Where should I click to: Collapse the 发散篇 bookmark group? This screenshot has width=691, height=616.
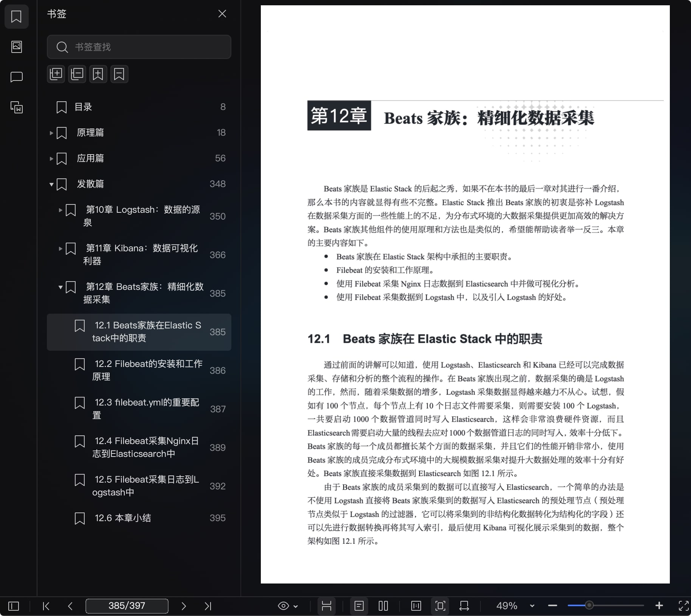coord(51,184)
